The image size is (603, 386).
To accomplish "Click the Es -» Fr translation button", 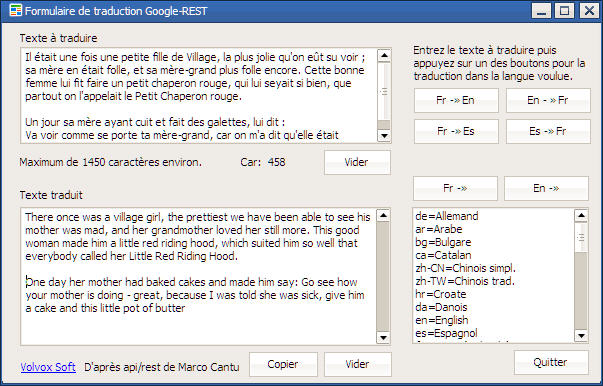I will coord(548,131).
